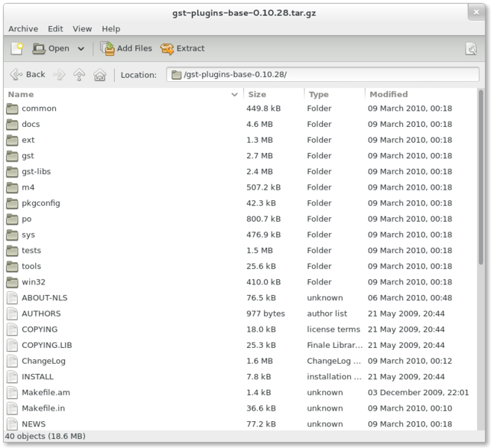Click the Makefile.am file name

coord(46,392)
